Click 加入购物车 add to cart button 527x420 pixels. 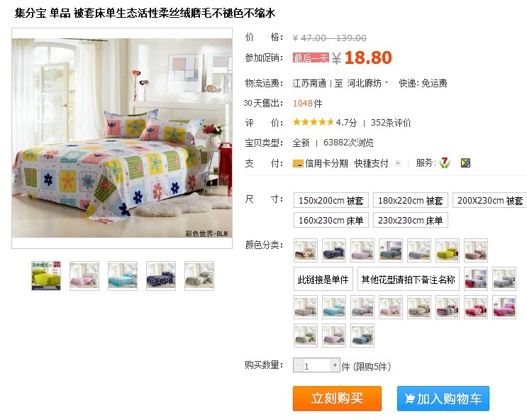(443, 398)
